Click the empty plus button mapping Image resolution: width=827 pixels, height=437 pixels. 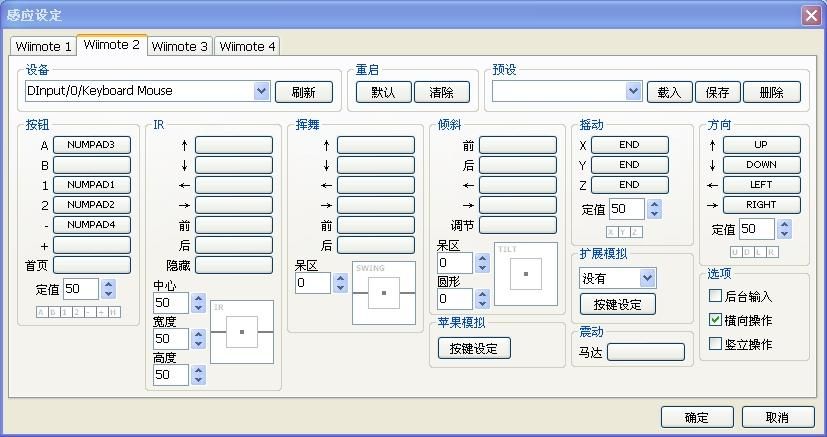tap(92, 245)
